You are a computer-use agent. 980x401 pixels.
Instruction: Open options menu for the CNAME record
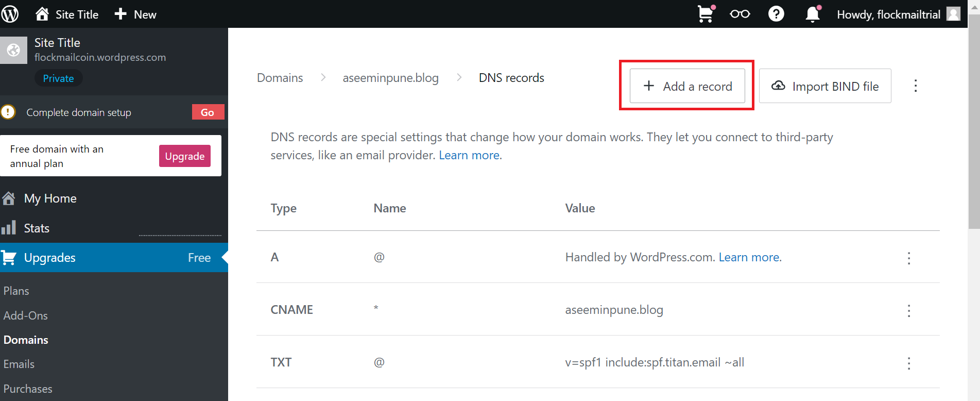tap(909, 310)
